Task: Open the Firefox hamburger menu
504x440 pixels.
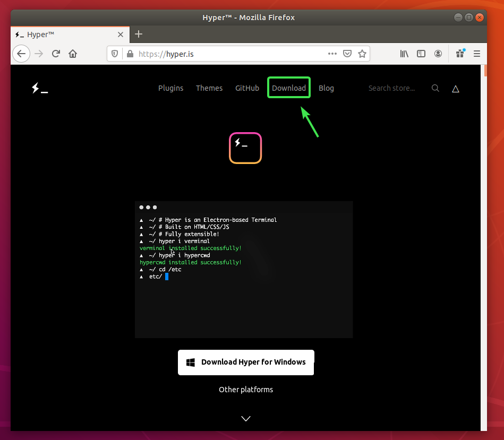Action: [x=477, y=54]
